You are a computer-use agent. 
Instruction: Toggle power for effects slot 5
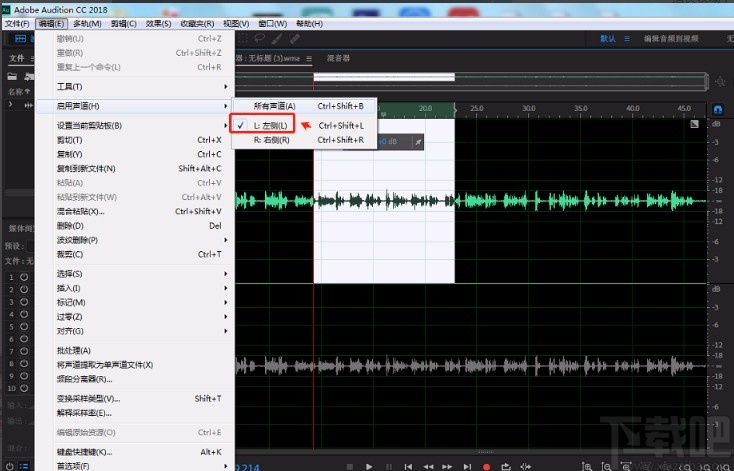24,326
